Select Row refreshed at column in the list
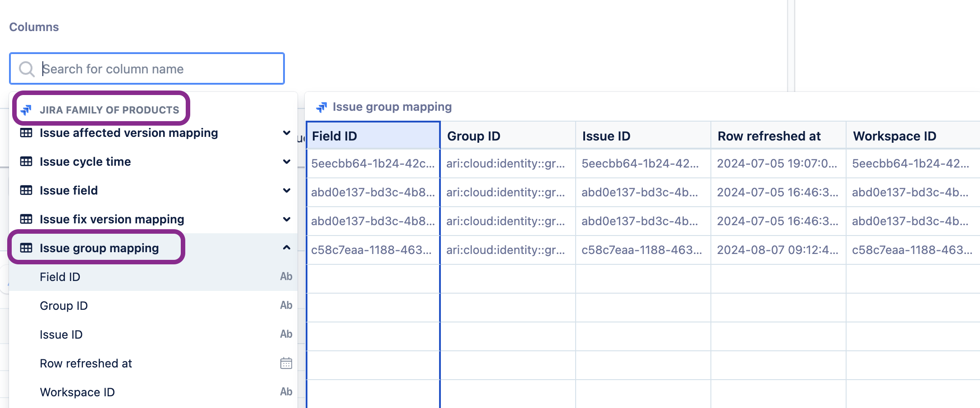The height and width of the screenshot is (408, 980). (x=153, y=363)
